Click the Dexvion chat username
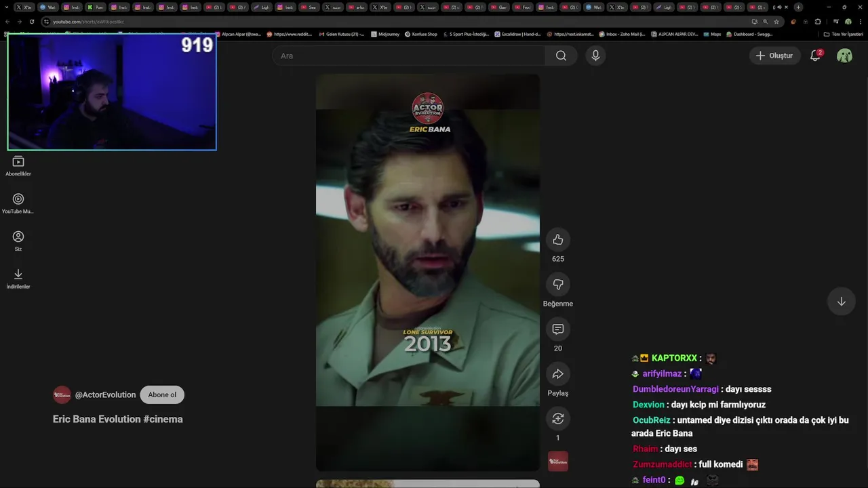868x488 pixels. click(648, 405)
